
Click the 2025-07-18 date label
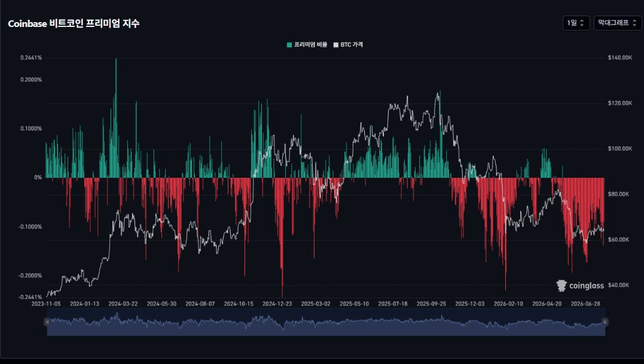pos(393,304)
